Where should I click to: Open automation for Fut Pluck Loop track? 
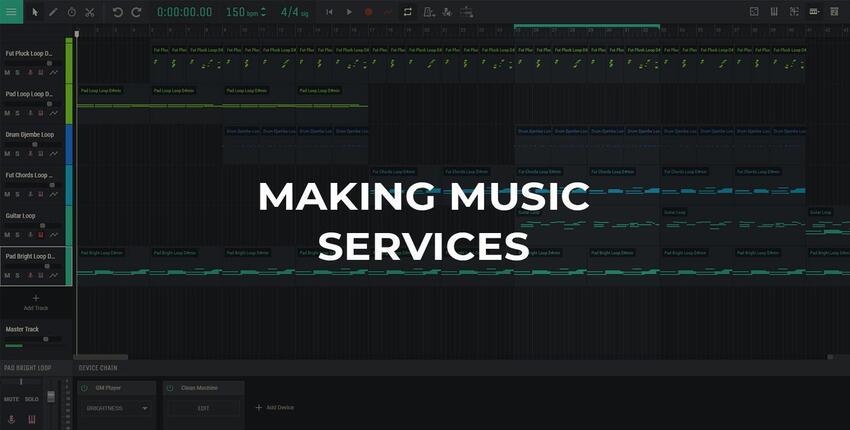(54, 72)
